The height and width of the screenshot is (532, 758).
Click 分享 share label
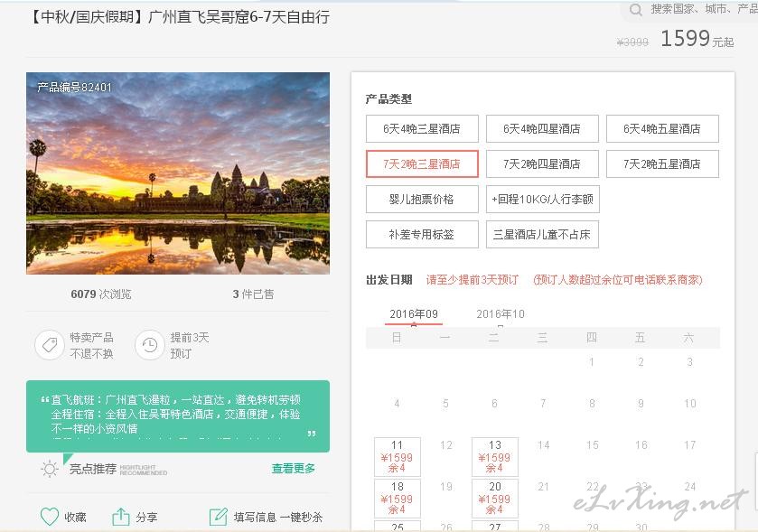click(x=146, y=517)
